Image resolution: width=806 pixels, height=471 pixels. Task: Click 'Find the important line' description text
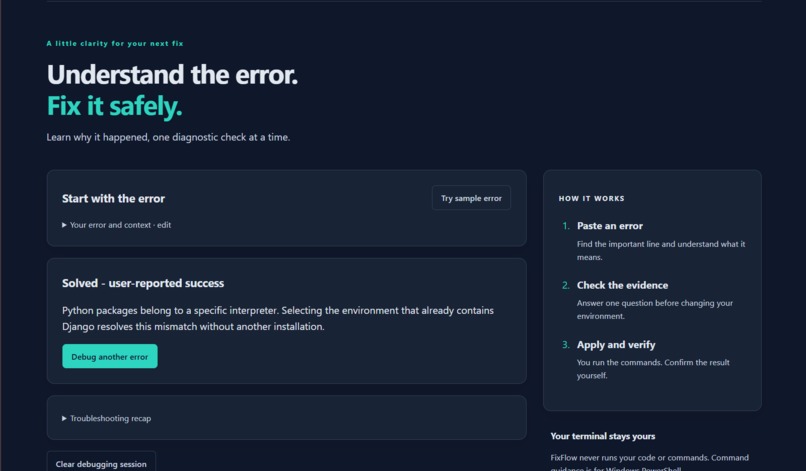pos(661,250)
